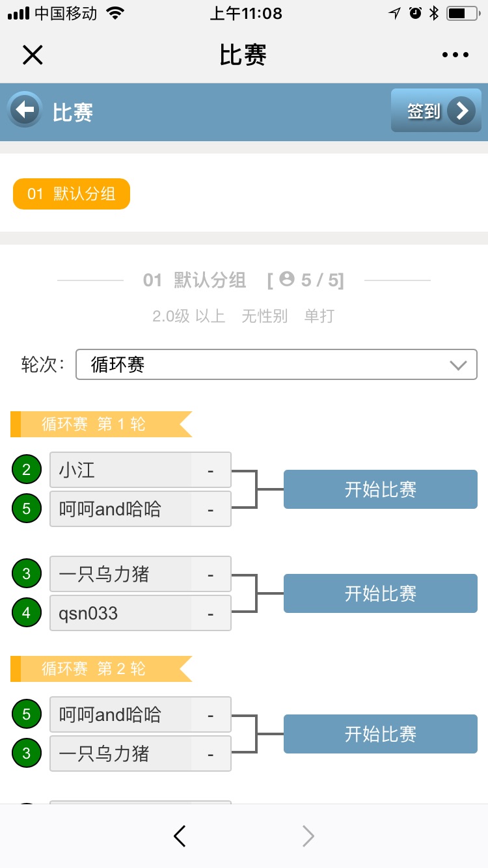
Task: Tap seed number 2 badge beside 小江
Action: tap(26, 470)
